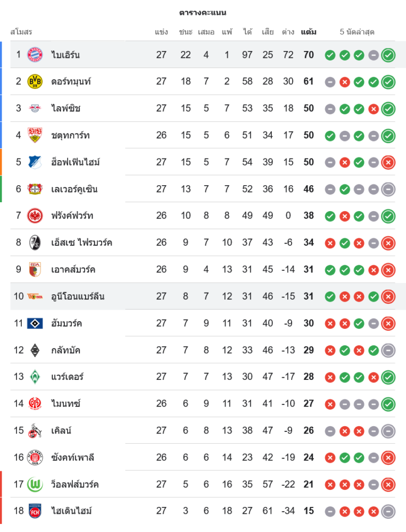Click Hoffenheim's latest circled loss result

pos(388,162)
